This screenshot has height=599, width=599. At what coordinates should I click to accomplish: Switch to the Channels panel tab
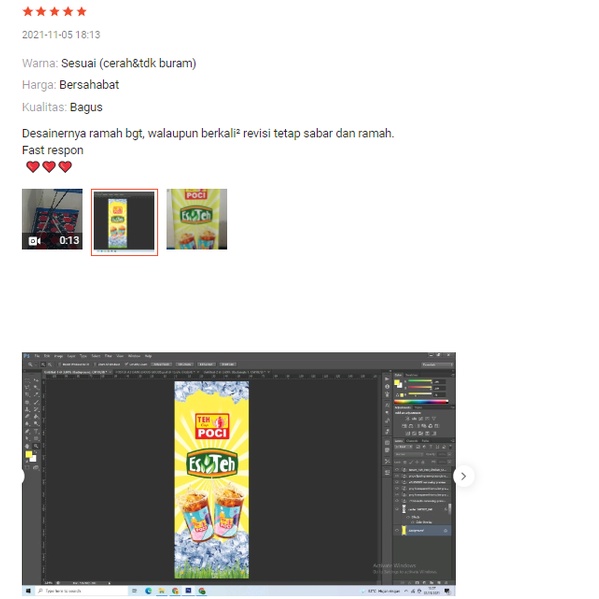tap(412, 441)
